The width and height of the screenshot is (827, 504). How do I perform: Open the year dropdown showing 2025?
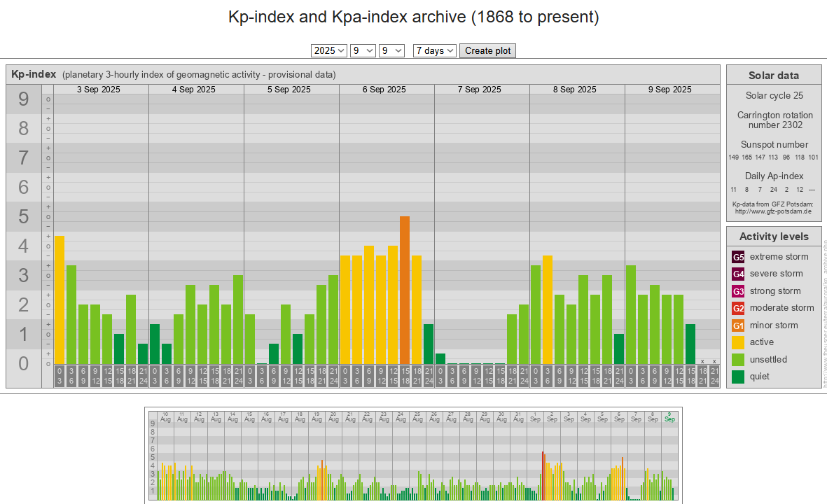pyautogui.click(x=328, y=50)
